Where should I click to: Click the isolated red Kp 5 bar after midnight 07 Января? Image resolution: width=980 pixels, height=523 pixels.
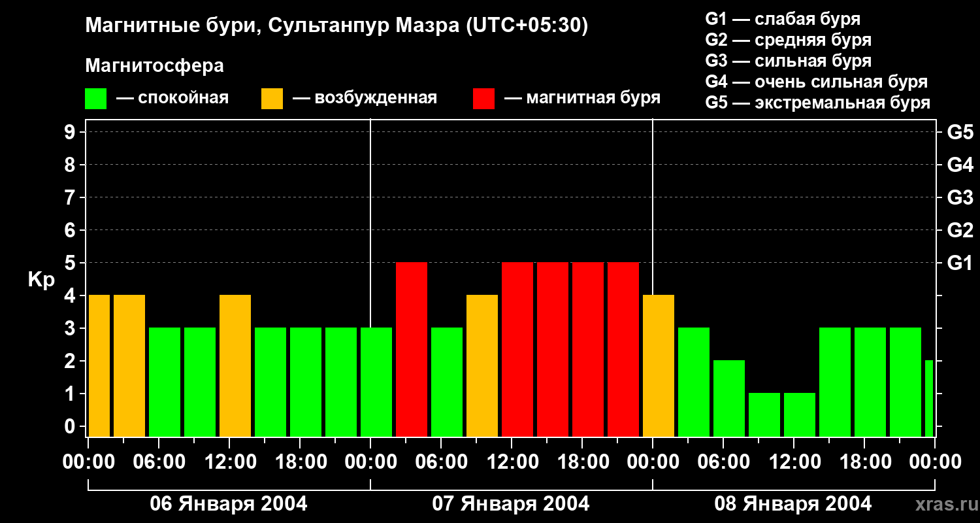click(x=412, y=350)
